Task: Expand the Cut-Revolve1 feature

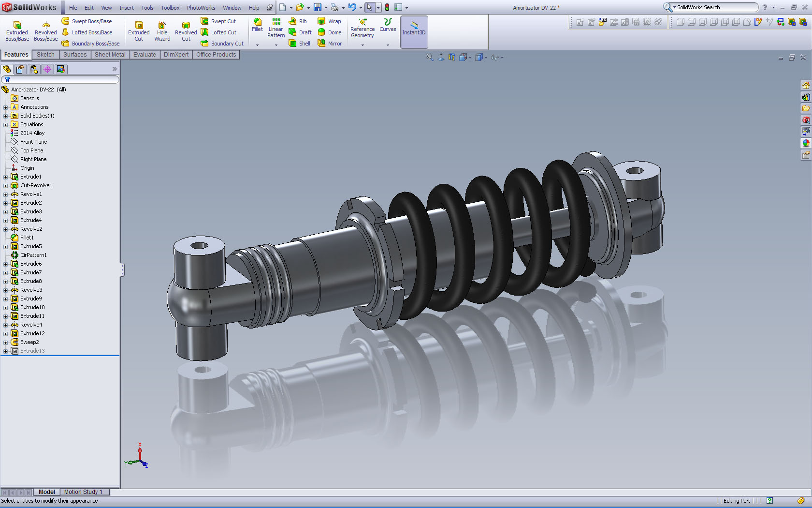Action: coord(6,186)
